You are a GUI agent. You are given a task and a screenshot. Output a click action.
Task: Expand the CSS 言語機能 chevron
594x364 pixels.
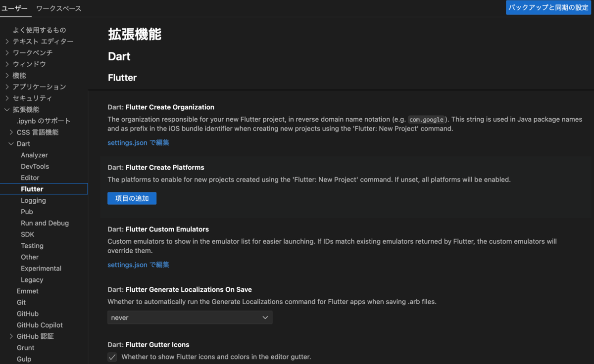(x=11, y=133)
